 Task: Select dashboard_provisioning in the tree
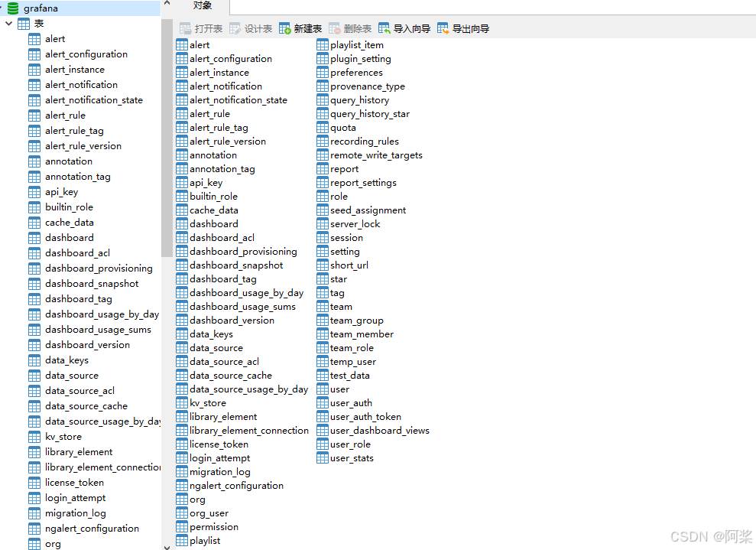point(99,268)
